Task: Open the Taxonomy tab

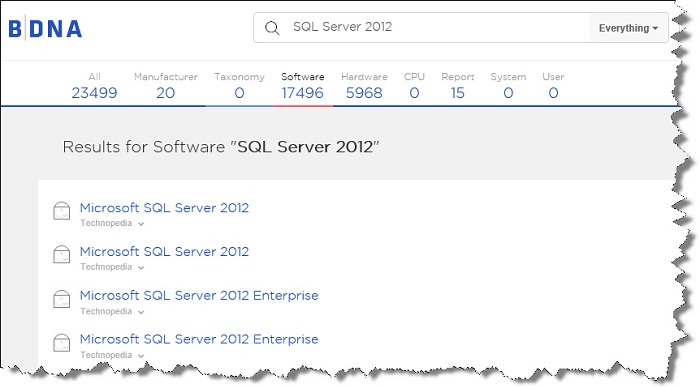Action: [x=239, y=86]
